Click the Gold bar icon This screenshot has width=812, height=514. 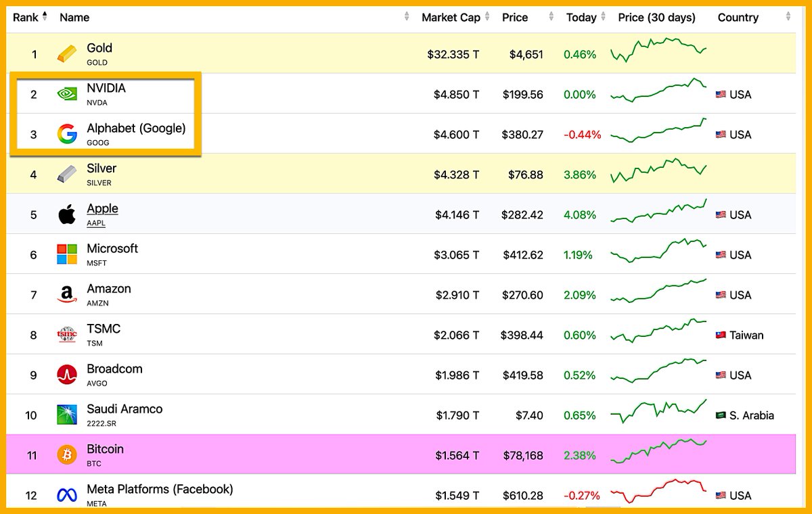[x=66, y=54]
